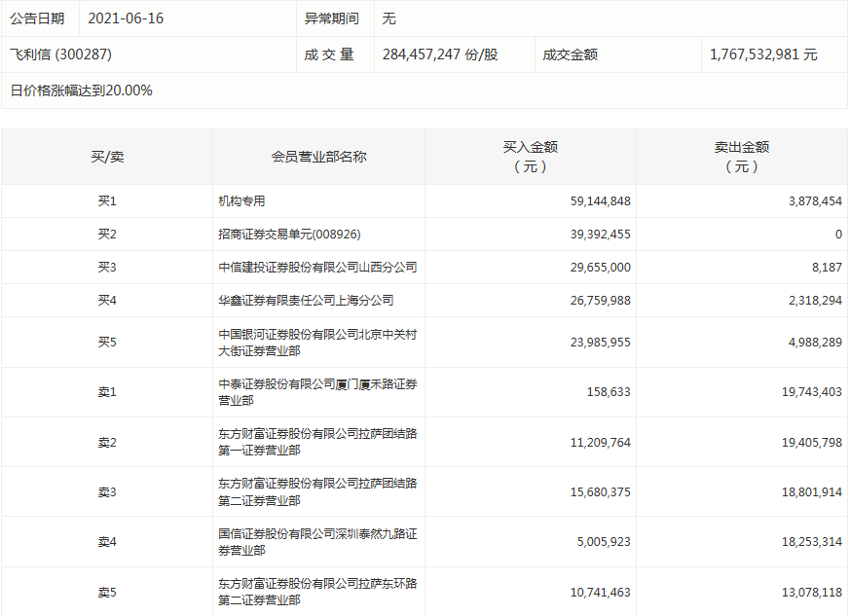The height and width of the screenshot is (616, 850).
Task: Select the 卖5 row label
Action: tap(107, 593)
